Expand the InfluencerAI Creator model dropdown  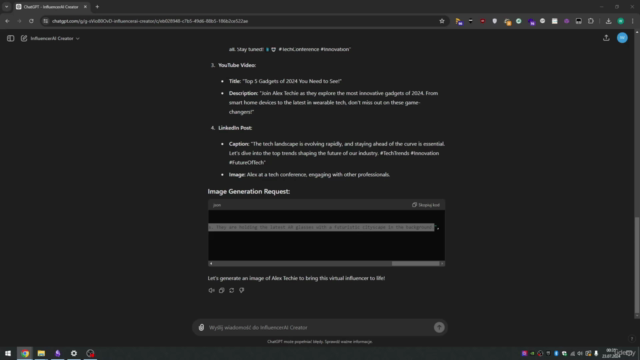coord(55,38)
